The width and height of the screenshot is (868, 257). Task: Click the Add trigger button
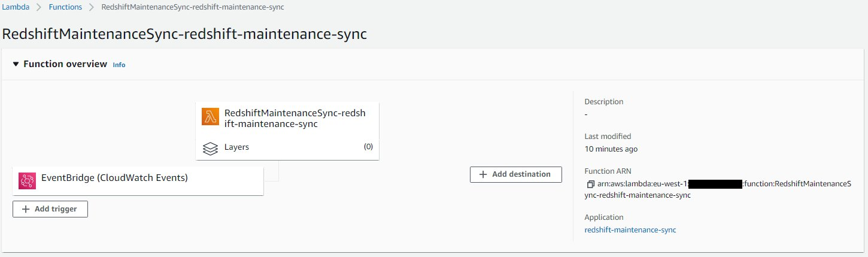pos(50,209)
